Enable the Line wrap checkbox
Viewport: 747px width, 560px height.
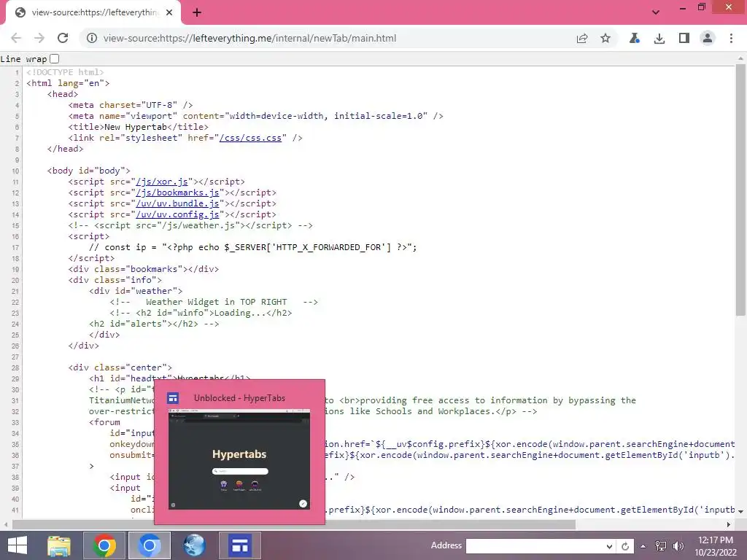pos(54,58)
